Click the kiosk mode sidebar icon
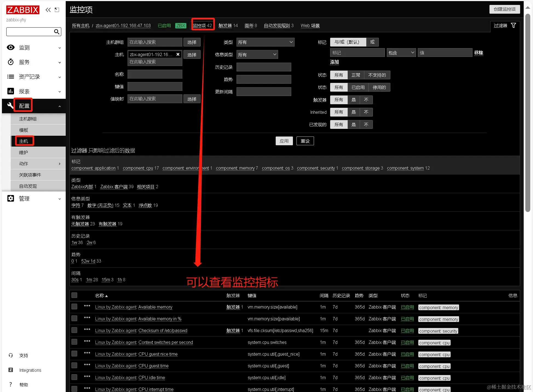This screenshot has height=392, width=533. point(57,10)
